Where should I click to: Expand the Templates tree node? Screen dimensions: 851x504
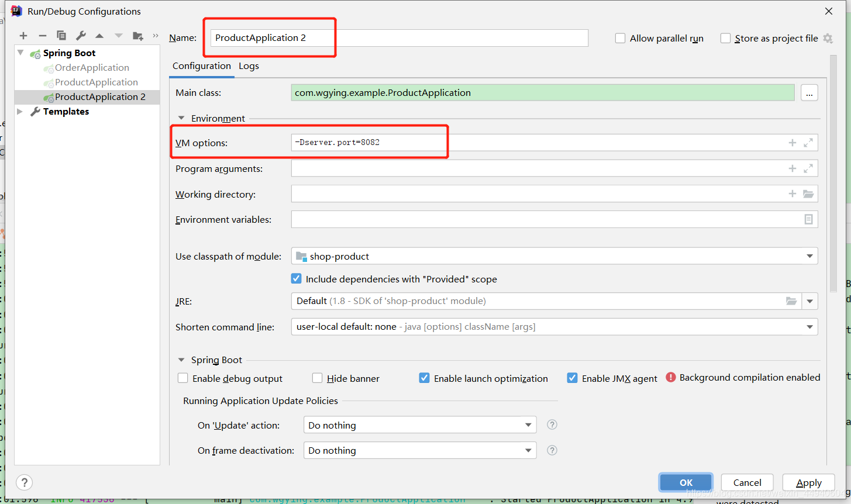(20, 111)
